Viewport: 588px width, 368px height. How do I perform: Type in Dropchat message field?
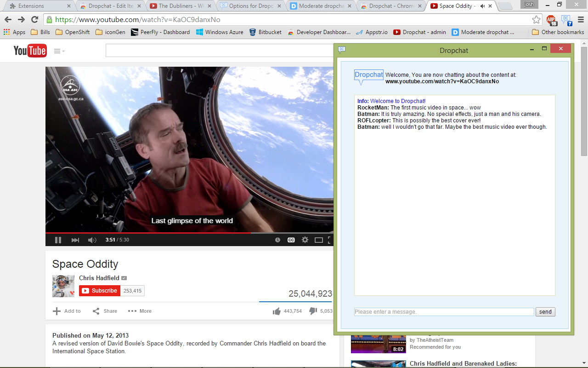[x=444, y=312]
